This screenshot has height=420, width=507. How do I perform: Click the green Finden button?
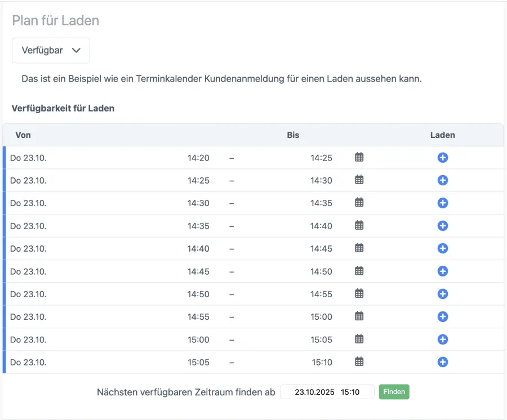click(394, 392)
